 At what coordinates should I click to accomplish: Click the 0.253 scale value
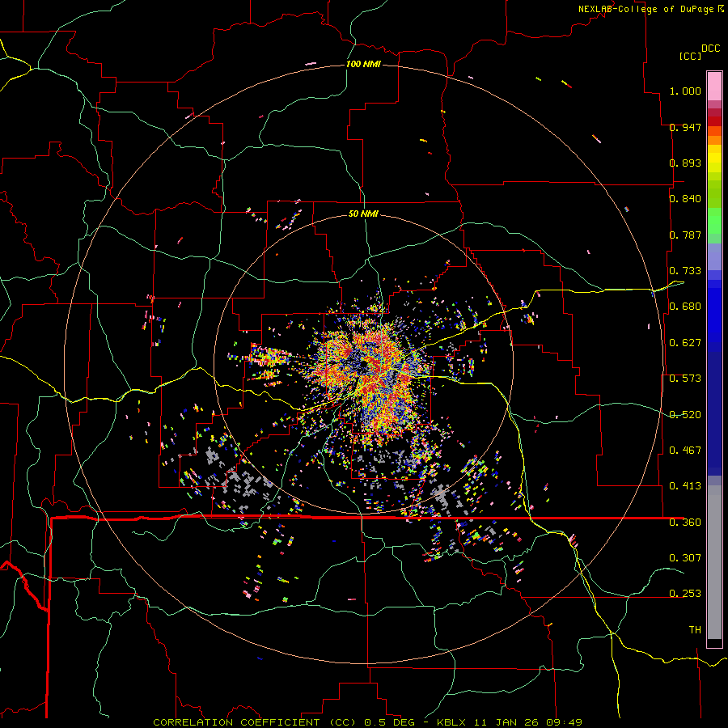(x=685, y=594)
